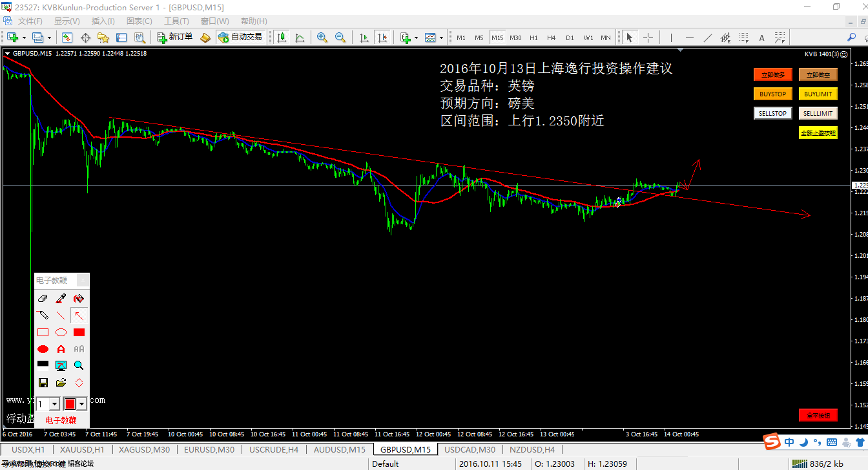
Task: Click the BUYSTOP button
Action: (773, 94)
